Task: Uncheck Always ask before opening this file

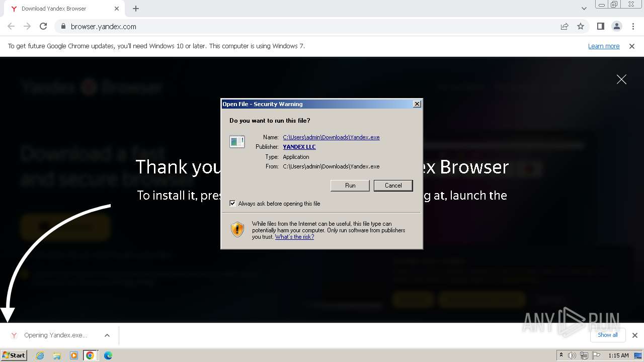Action: point(232,204)
